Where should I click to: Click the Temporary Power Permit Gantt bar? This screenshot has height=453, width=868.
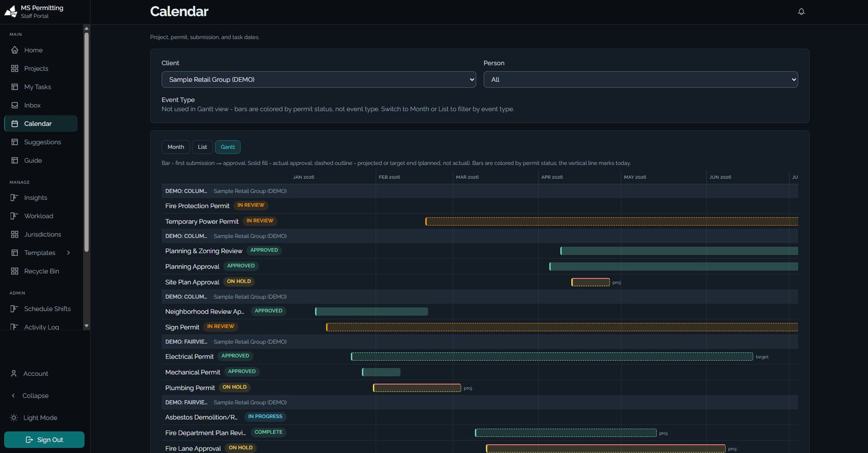click(x=611, y=221)
